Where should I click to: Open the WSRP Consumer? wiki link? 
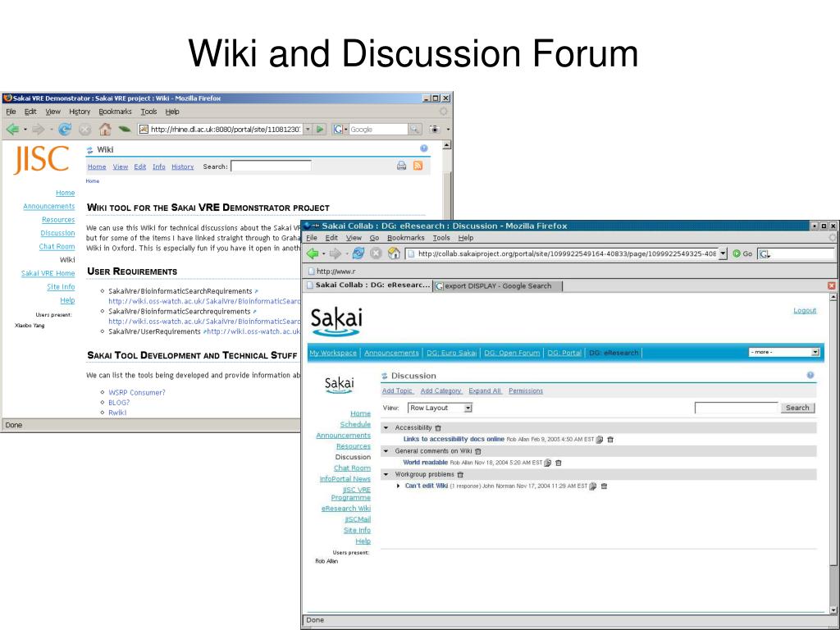(x=137, y=393)
